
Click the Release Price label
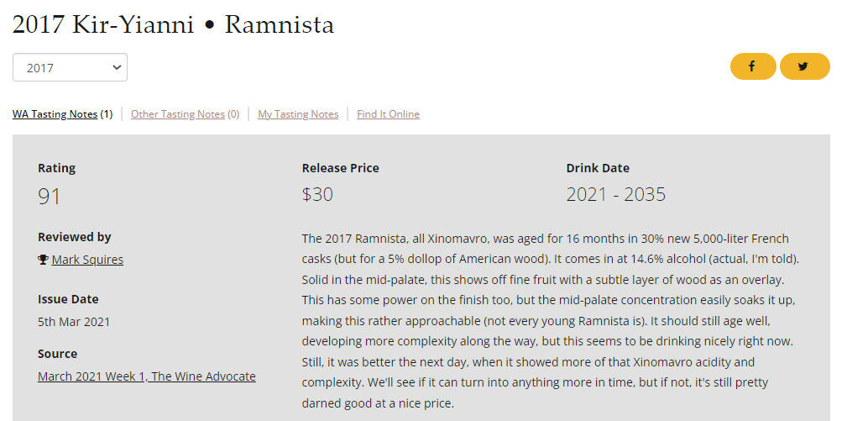pyautogui.click(x=340, y=168)
